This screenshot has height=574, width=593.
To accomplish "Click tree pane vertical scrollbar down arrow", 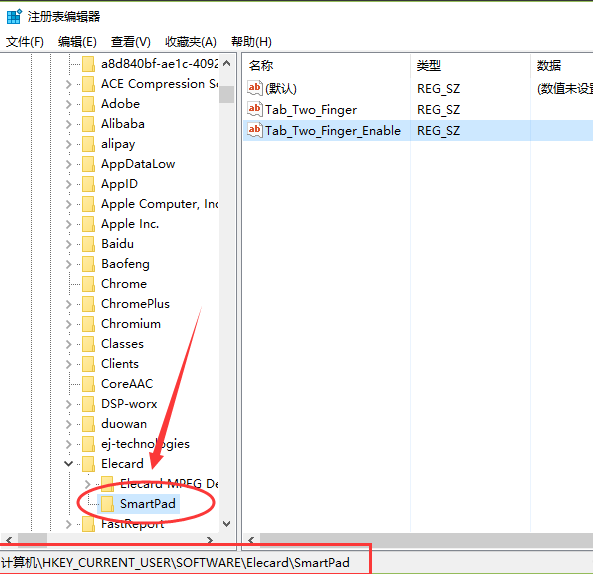I will pos(227,524).
